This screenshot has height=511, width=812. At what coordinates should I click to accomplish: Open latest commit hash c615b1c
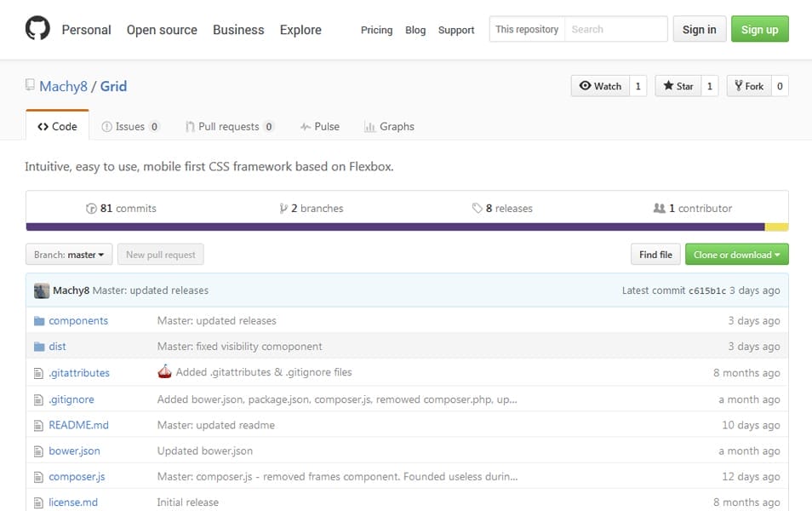pyautogui.click(x=706, y=290)
